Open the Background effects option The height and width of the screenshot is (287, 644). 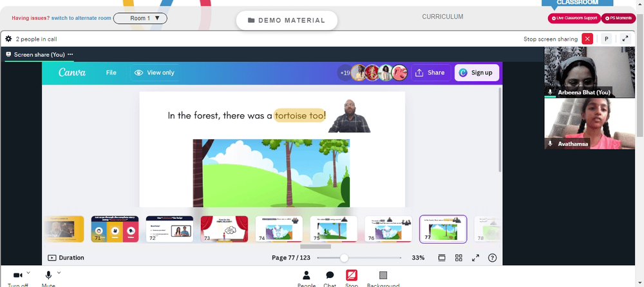click(x=383, y=279)
